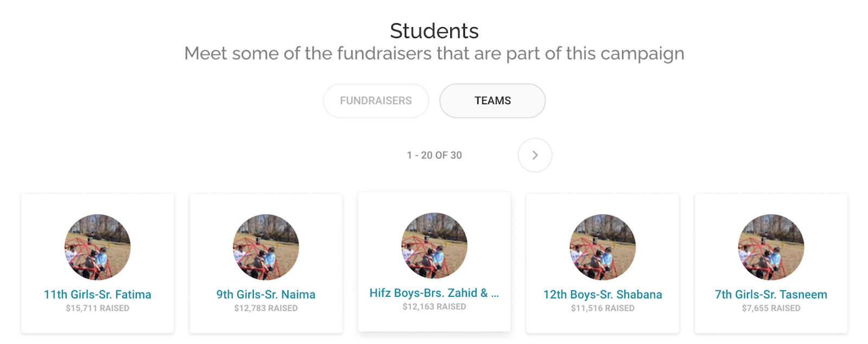This screenshot has width=868, height=344.
Task: Open the 11th Girls-Sr. Fatima name link
Action: coord(98,295)
